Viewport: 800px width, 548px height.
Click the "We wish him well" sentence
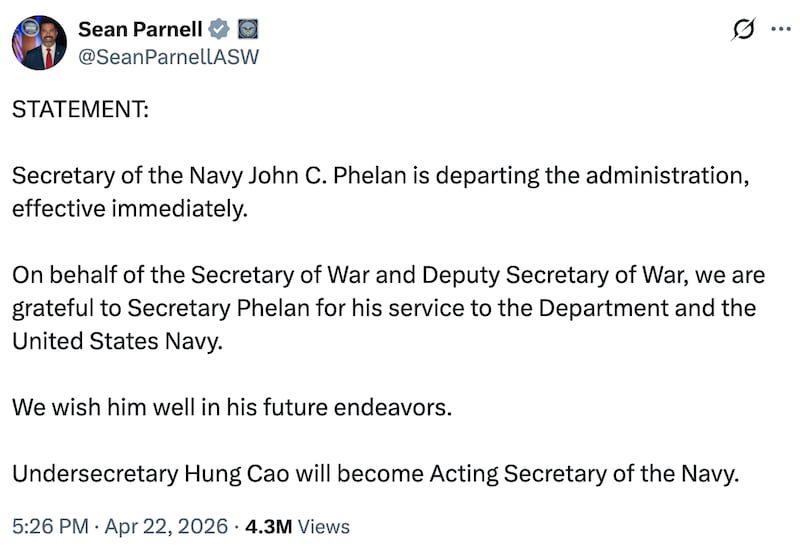232,408
